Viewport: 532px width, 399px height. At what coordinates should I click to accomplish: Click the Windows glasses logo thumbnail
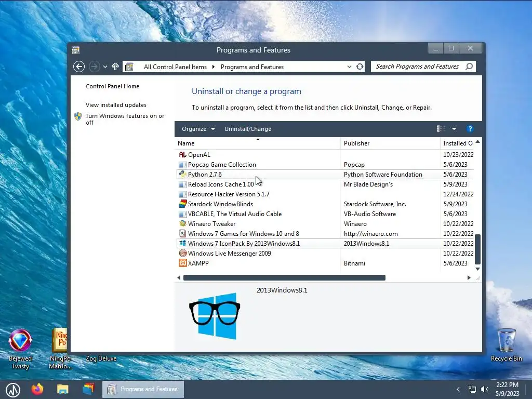pyautogui.click(x=215, y=315)
